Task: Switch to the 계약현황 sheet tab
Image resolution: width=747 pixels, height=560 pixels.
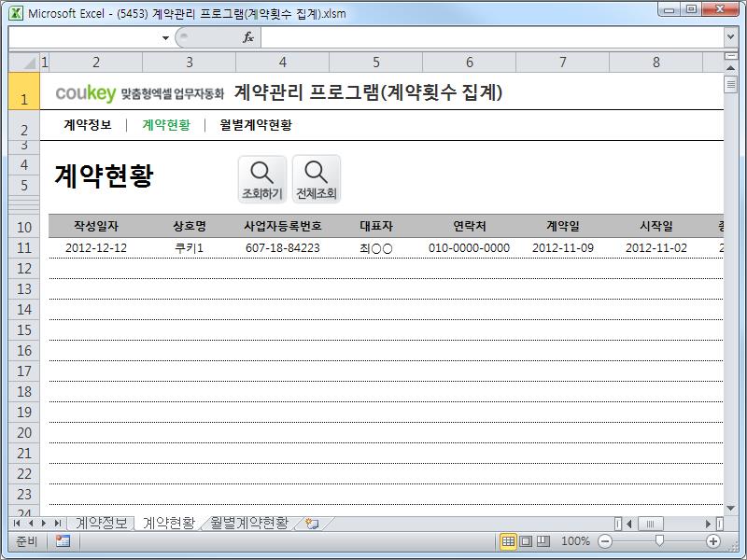Action: point(169,523)
